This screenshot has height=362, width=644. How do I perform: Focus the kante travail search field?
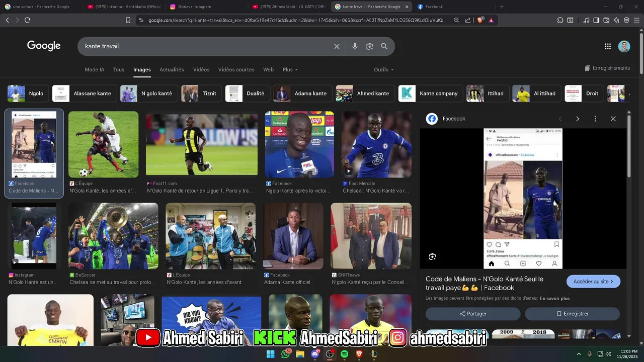pyautogui.click(x=206, y=46)
